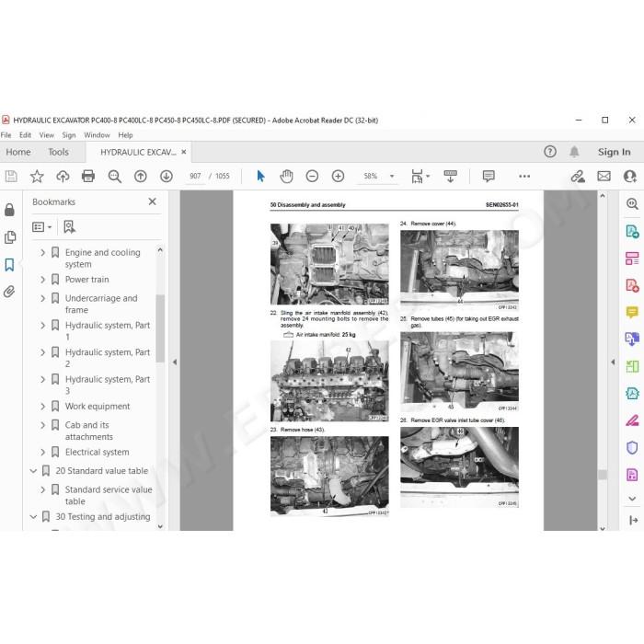
Task: Expand Work equipment bookmark
Action: click(42, 407)
